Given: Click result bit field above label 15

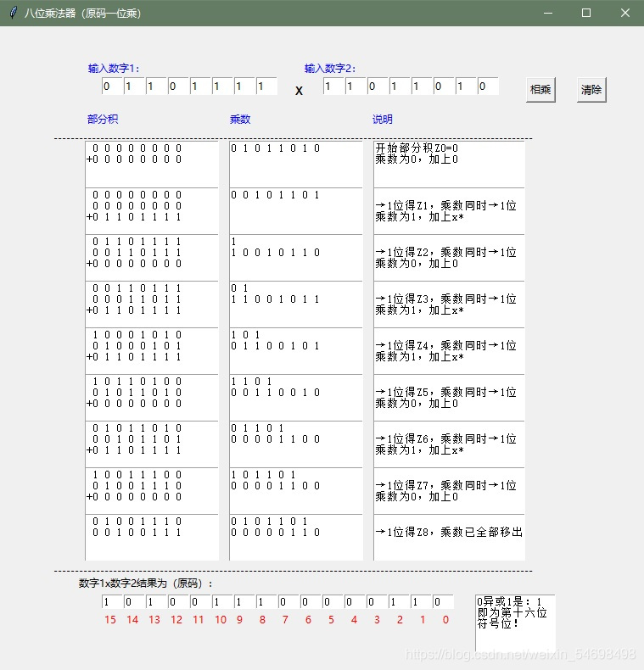Looking at the screenshot, I should 112,602.
